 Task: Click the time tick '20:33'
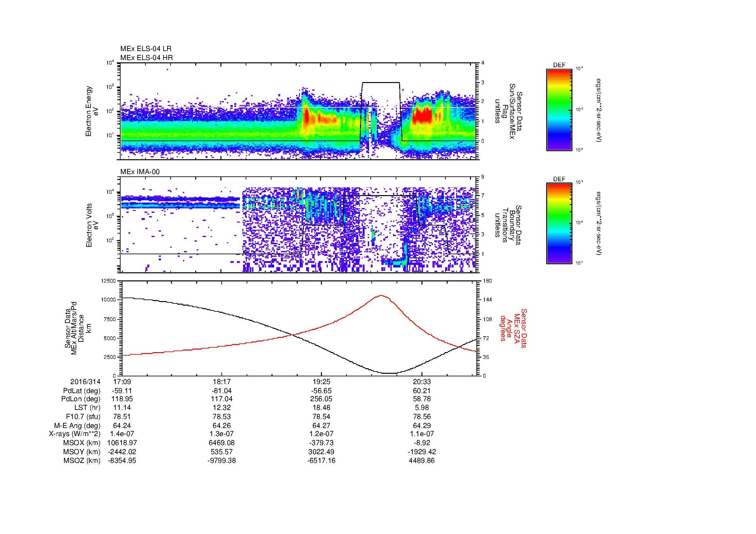pos(421,382)
